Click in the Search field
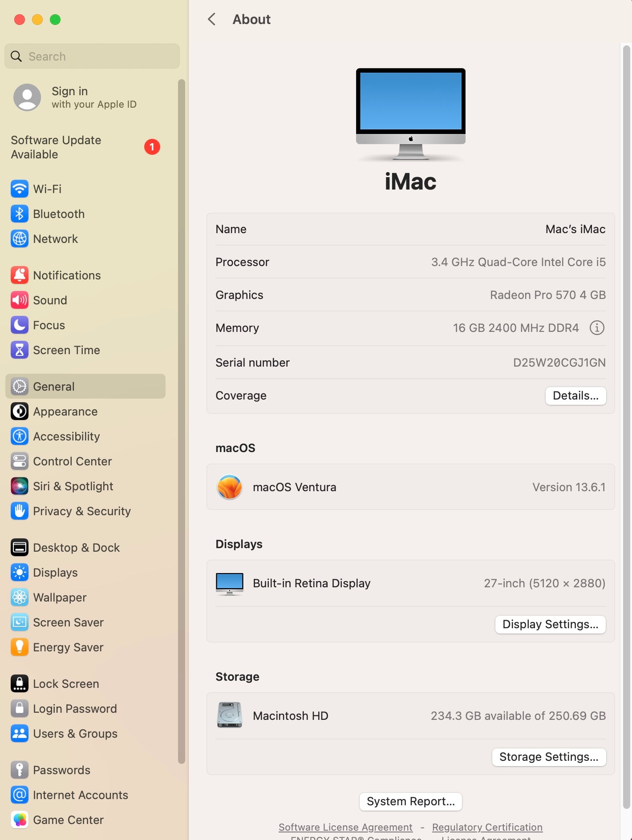The image size is (632, 840). point(98,57)
